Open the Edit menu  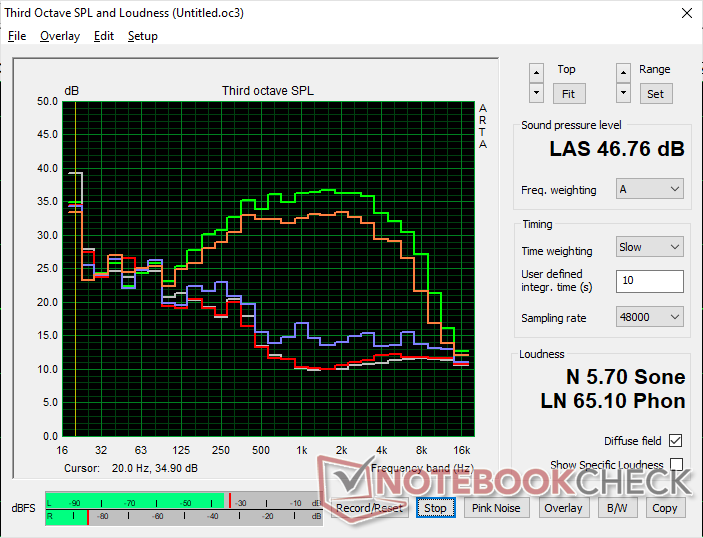pyautogui.click(x=104, y=36)
